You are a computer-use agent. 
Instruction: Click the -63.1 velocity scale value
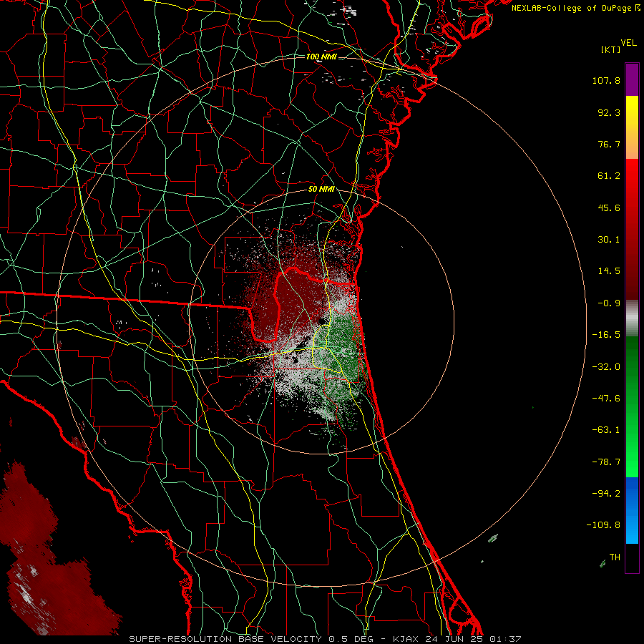tap(606, 430)
